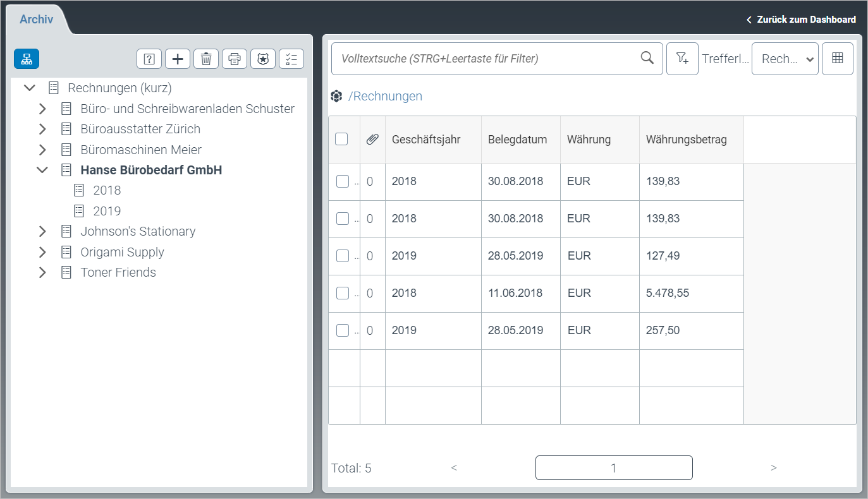
Task: Click the table grid view icon
Action: coord(838,59)
